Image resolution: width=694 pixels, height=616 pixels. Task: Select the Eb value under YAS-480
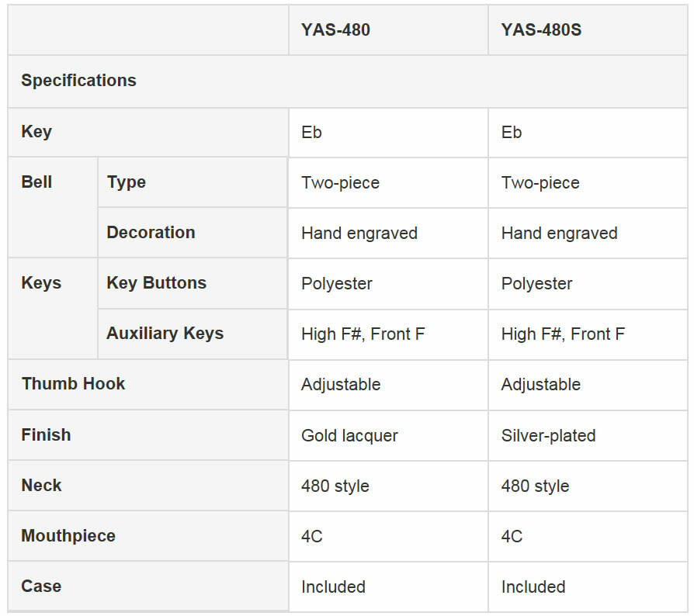pyautogui.click(x=311, y=133)
